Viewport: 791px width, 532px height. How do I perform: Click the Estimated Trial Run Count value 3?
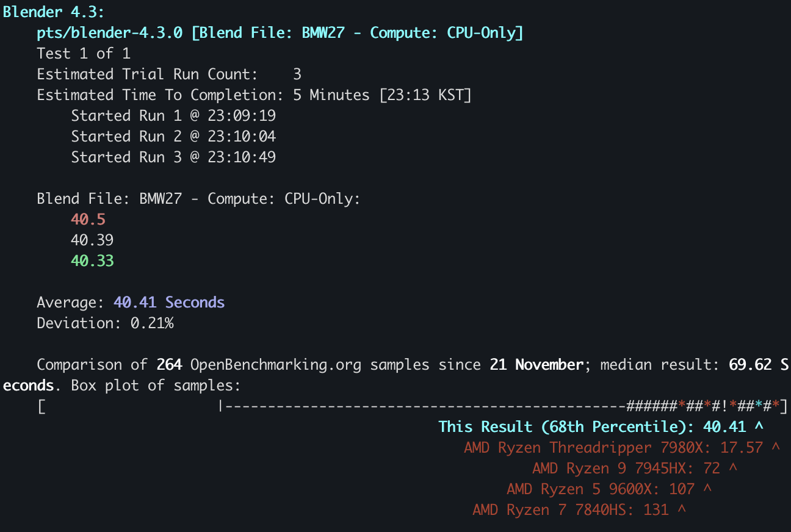coord(297,74)
